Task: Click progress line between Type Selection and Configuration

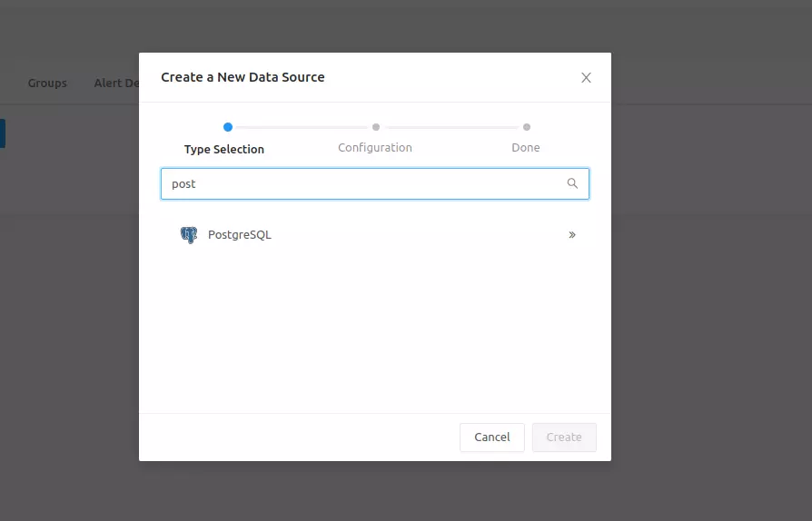Action: coord(302,127)
